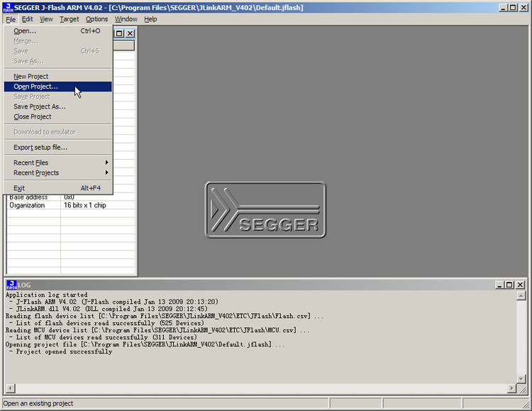Image resolution: width=532 pixels, height=411 pixels.
Task: Click the LOG horizontal scroll right arrow
Action: [511, 388]
